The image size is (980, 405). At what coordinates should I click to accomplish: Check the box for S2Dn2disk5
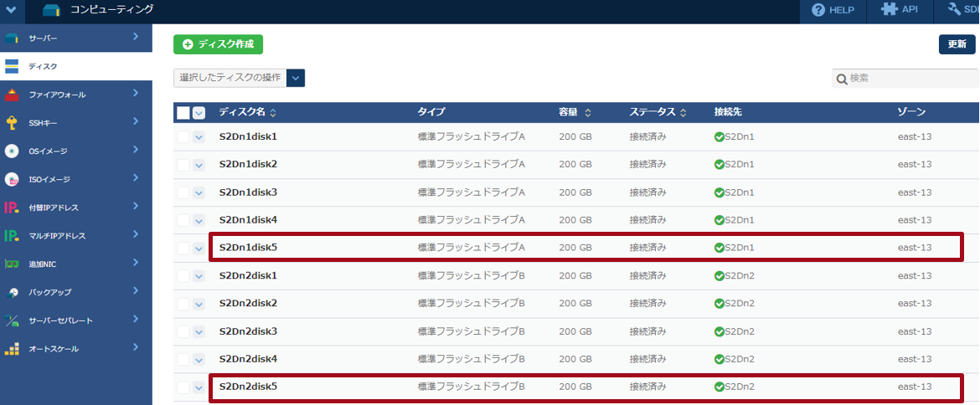point(183,387)
